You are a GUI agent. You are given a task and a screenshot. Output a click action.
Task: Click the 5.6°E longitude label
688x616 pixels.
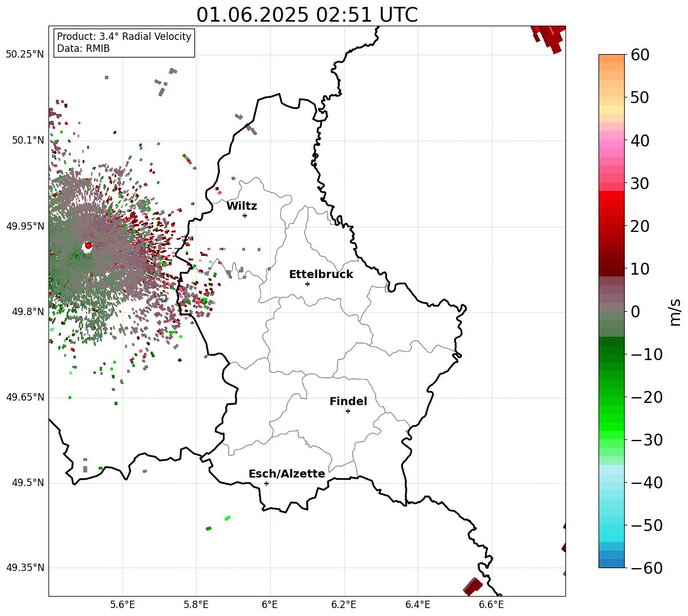coord(123,604)
